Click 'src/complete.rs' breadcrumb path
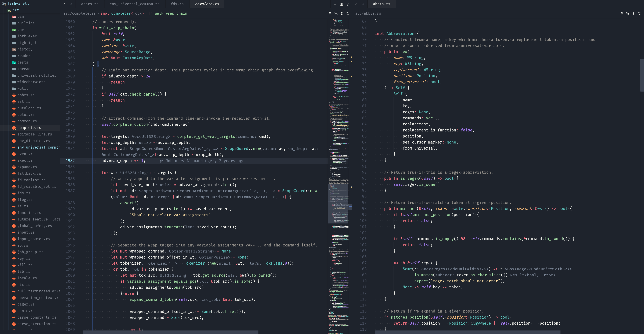Screen dimensions: 644x334 click(x=79, y=14)
